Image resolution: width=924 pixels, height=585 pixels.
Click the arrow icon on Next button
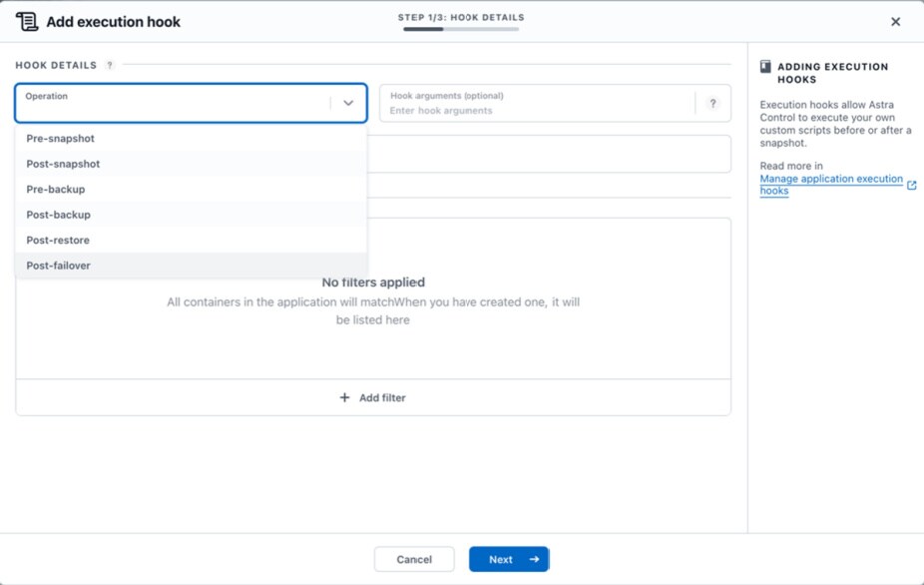(x=534, y=559)
